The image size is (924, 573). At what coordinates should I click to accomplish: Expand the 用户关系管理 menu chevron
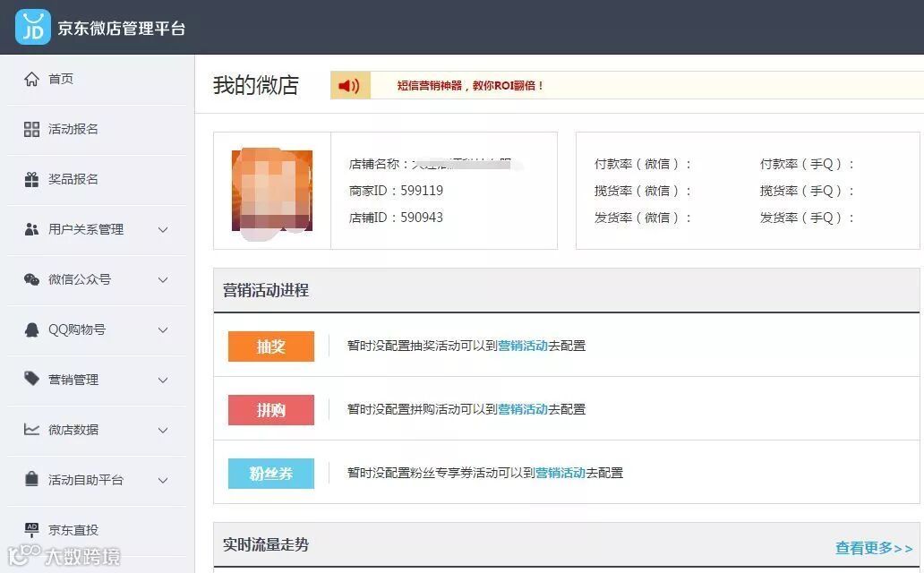coord(163,230)
